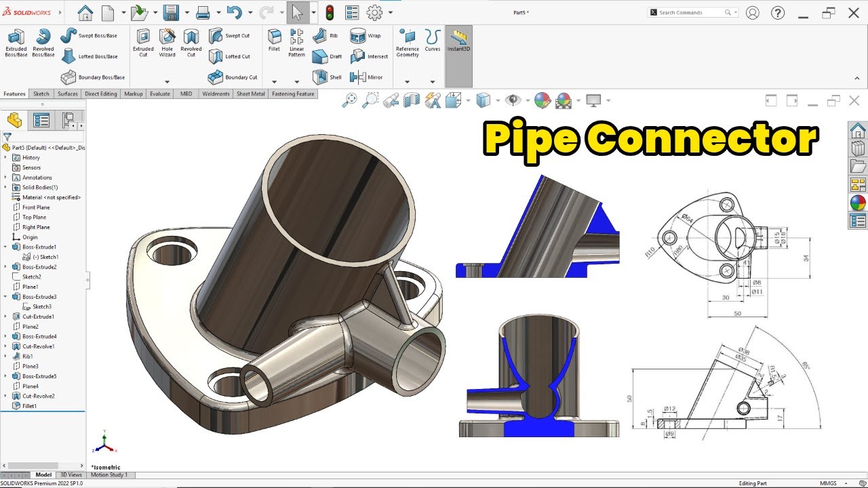This screenshot has height=488, width=868.
Task: Select Fillet1 in feature tree
Action: coord(29,406)
